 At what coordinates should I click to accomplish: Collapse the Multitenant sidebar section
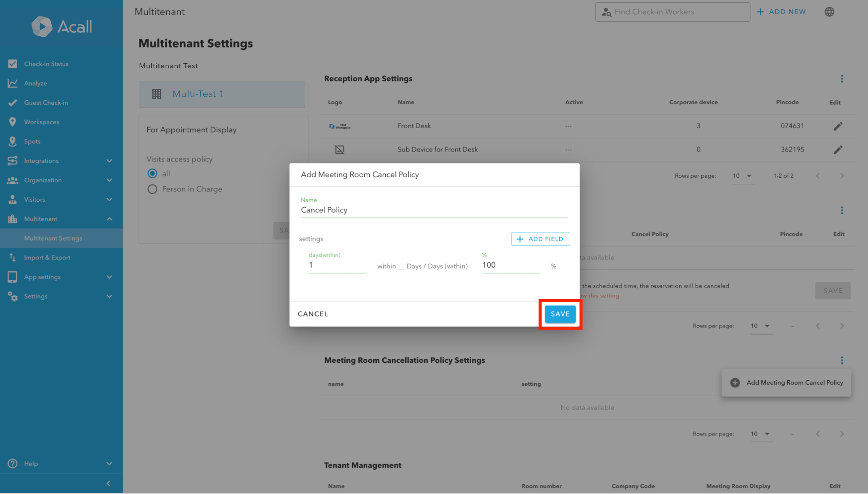click(x=109, y=219)
